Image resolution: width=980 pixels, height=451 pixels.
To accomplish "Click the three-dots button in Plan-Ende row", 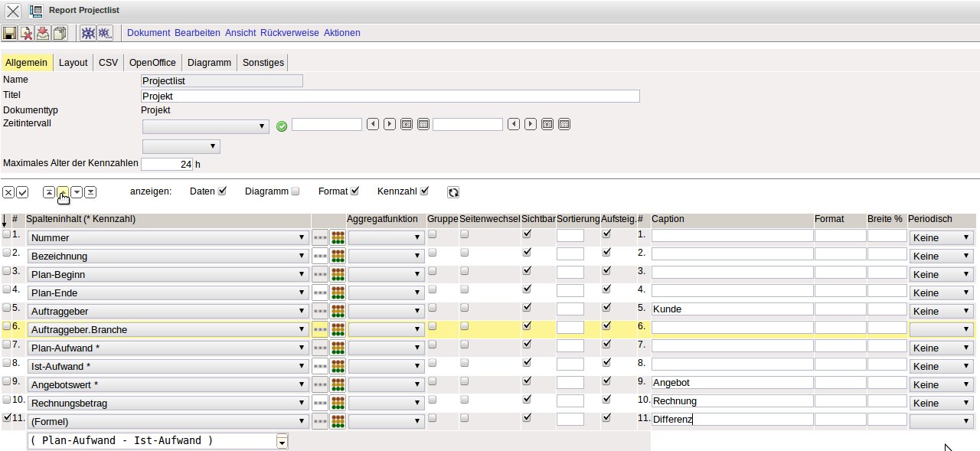I will 320,292.
